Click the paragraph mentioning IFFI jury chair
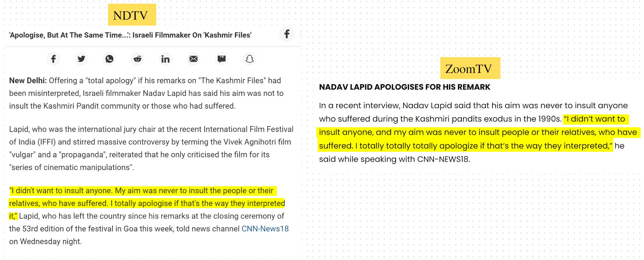Viewport: 644px width, 260px height. pyautogui.click(x=151, y=148)
